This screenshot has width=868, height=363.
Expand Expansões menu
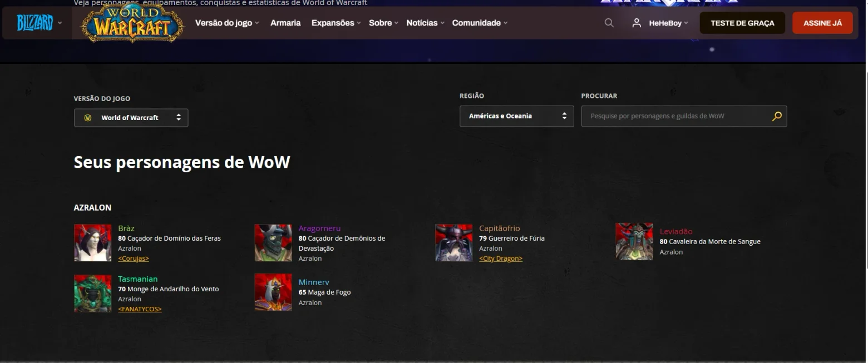(x=336, y=23)
